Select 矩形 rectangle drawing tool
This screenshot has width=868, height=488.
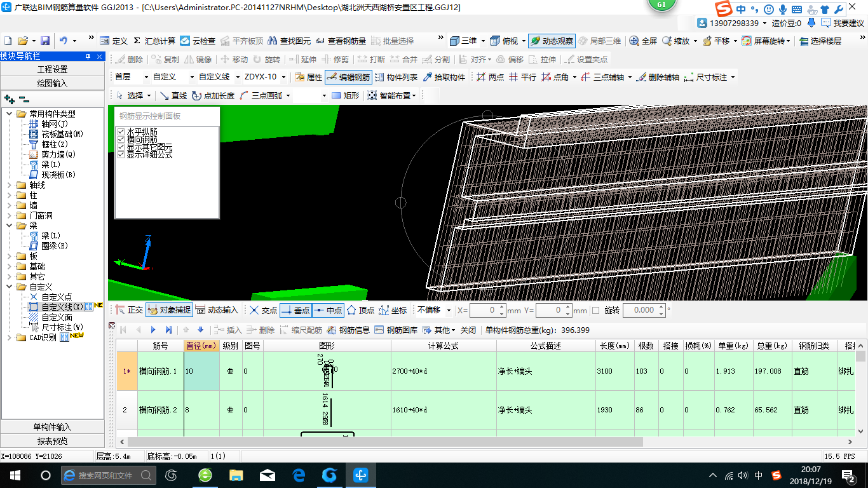pos(345,96)
